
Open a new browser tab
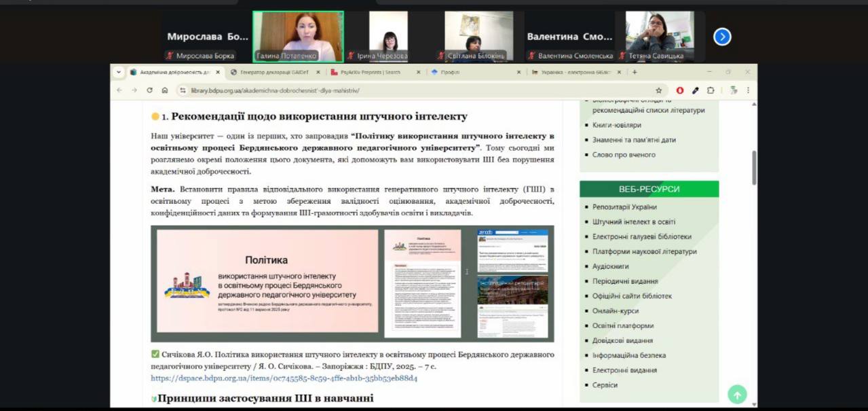coord(635,72)
